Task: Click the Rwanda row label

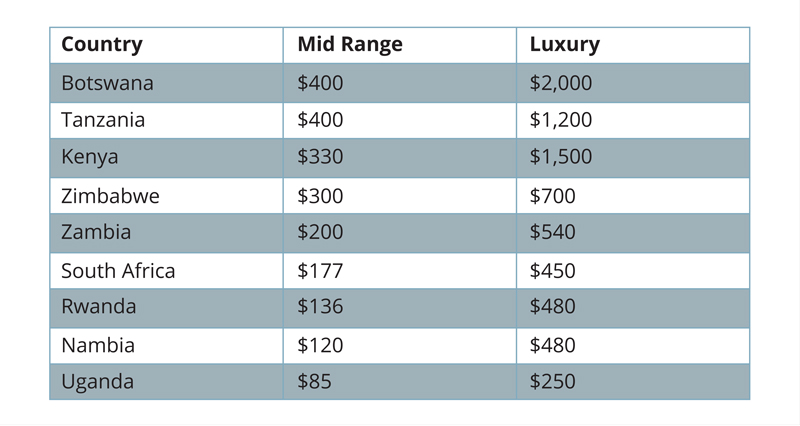Action: (x=99, y=307)
